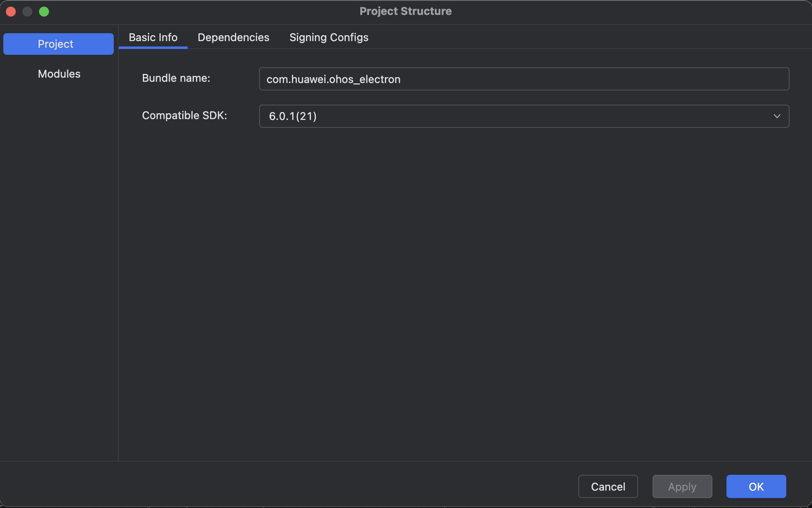Select Modules in the sidebar
The height and width of the screenshot is (508, 812).
point(59,74)
